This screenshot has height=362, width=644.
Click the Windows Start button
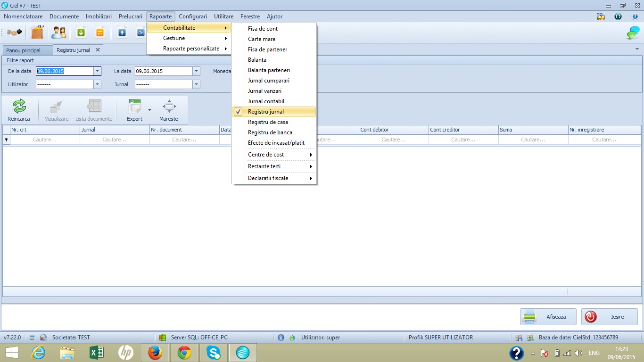(x=12, y=353)
